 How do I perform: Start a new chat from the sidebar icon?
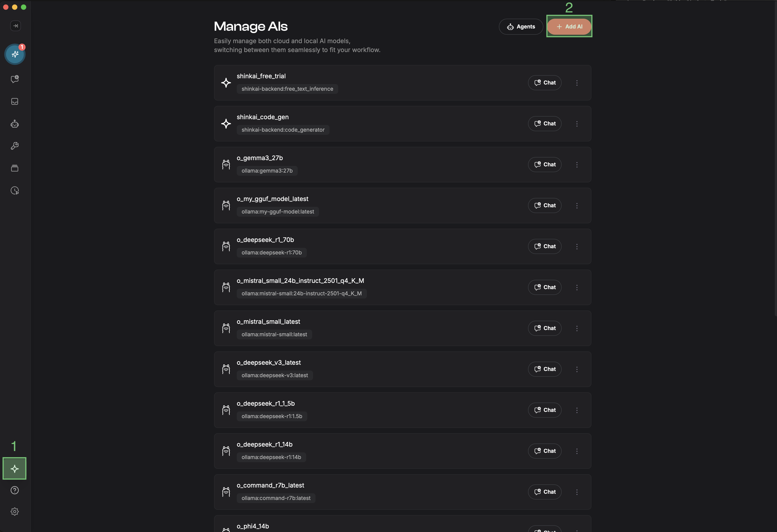click(15, 79)
